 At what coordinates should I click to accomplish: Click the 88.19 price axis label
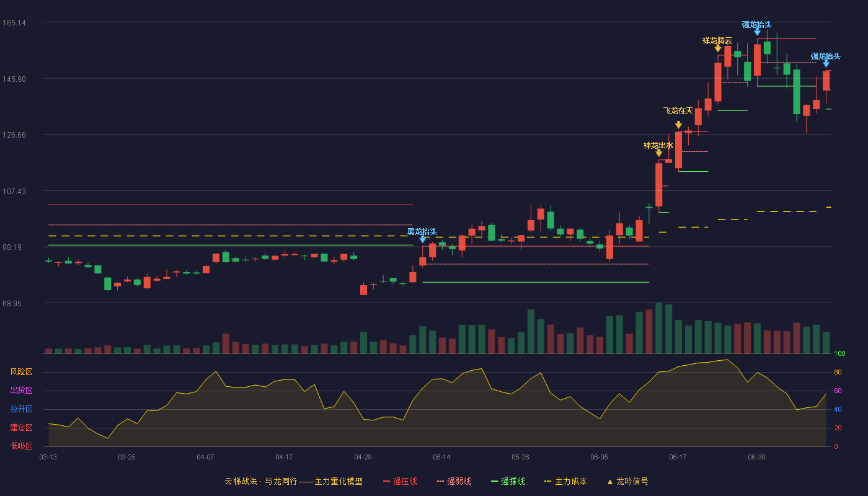pos(12,247)
